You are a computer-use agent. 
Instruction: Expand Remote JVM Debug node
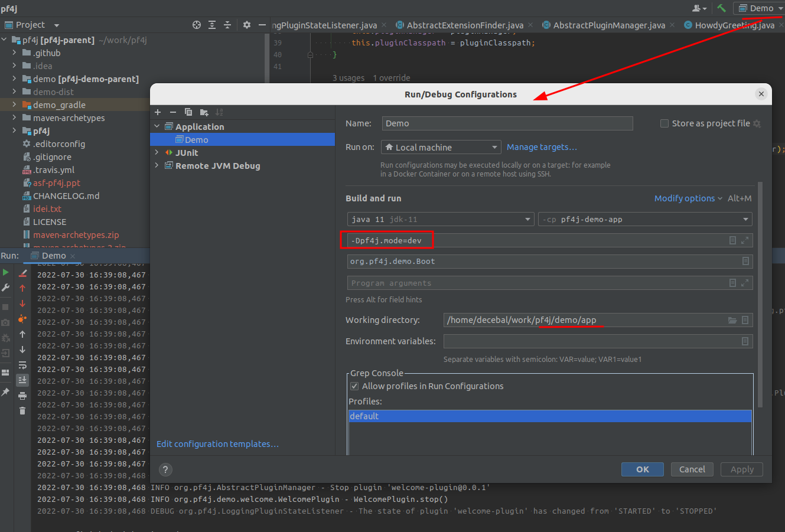point(157,166)
